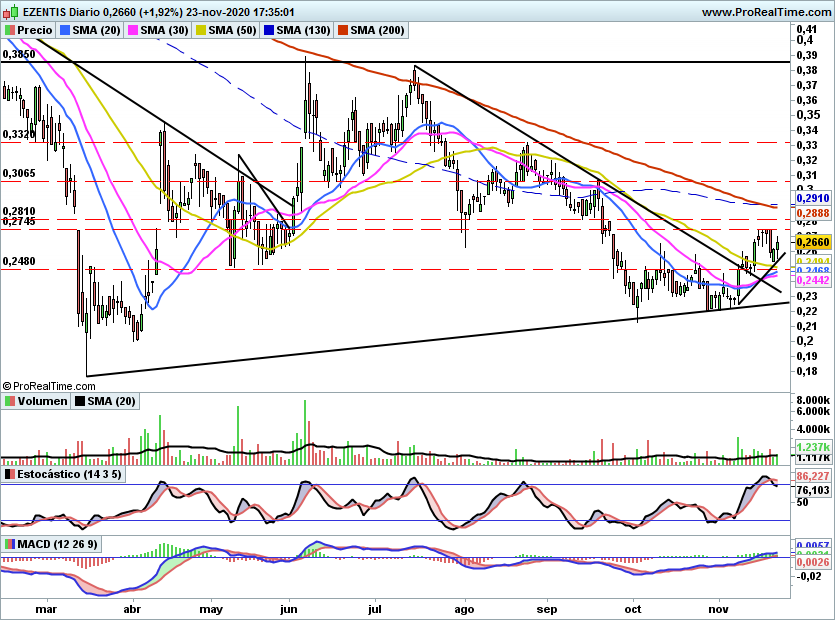Click the red SMA (200) color swatch
This screenshot has height=620, width=835.
click(x=342, y=30)
